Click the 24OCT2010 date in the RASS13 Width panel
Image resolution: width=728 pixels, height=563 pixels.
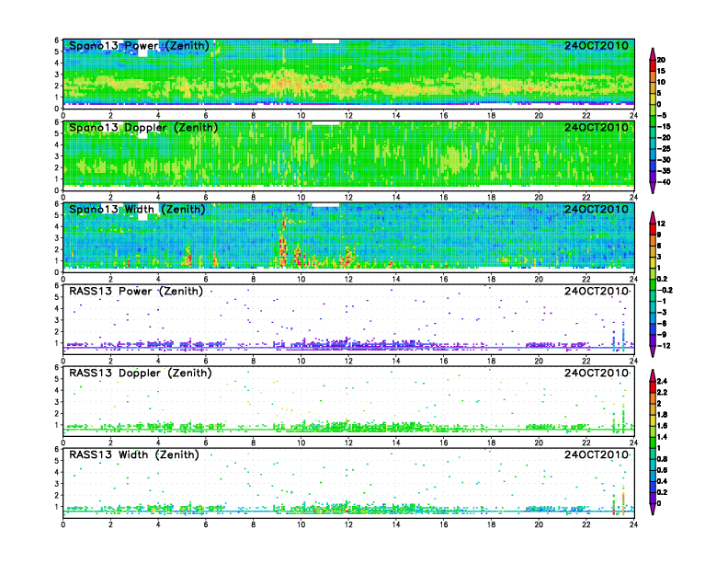pyautogui.click(x=597, y=454)
